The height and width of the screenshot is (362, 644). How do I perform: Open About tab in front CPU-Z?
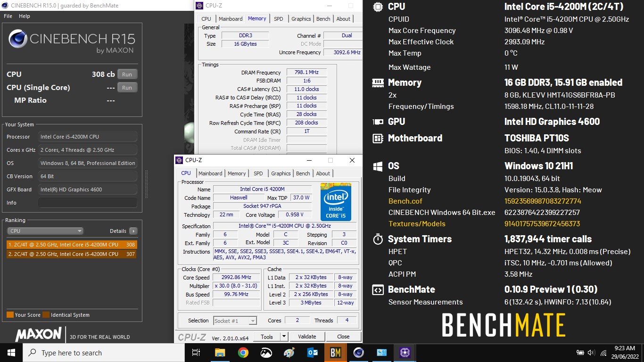pyautogui.click(x=323, y=173)
